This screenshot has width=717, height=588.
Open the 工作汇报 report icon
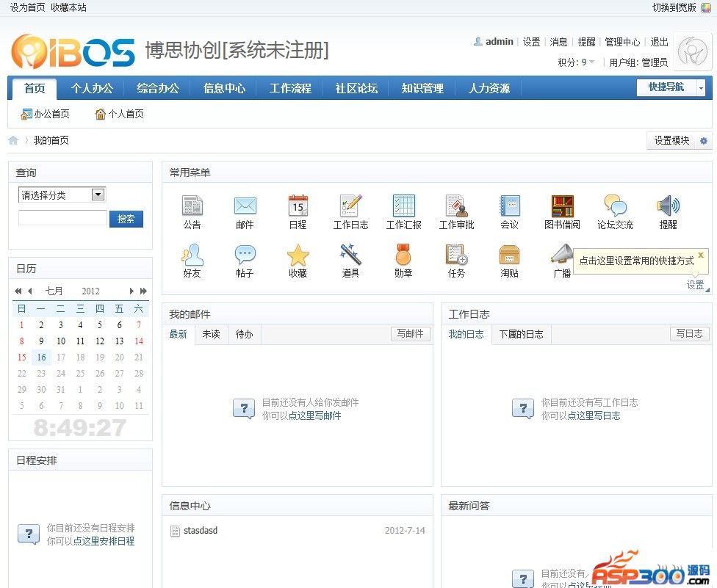[x=404, y=206]
